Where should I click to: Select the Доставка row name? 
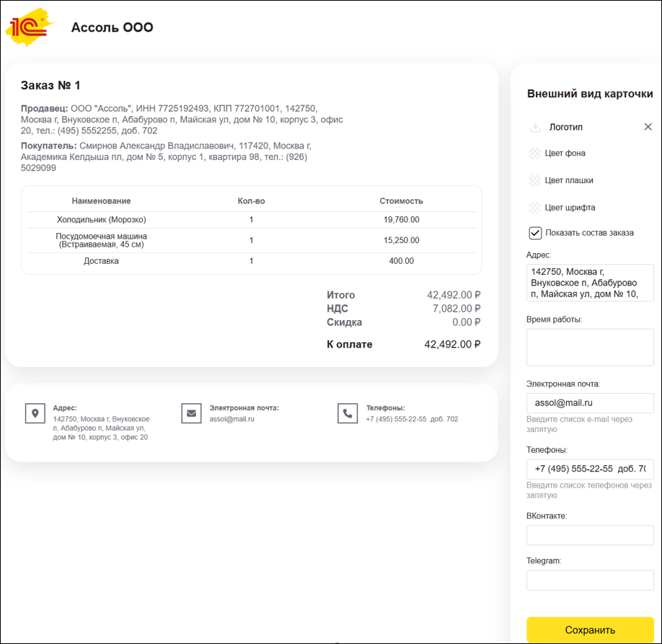101,261
